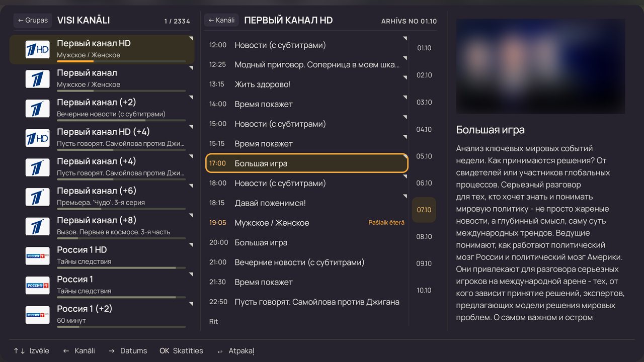Select date 05.10 in archive list

424,156
